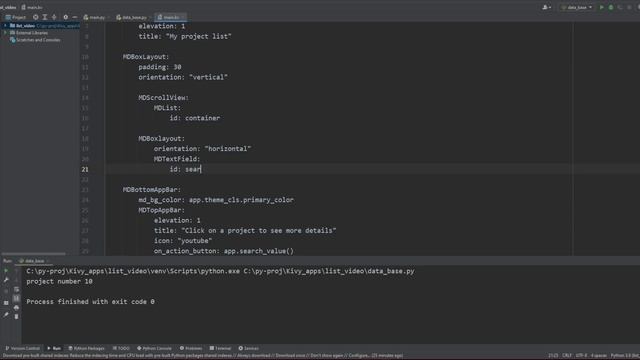Click 'on_action_button: app.search_value()' text
The image size is (640, 360).
pos(224,251)
